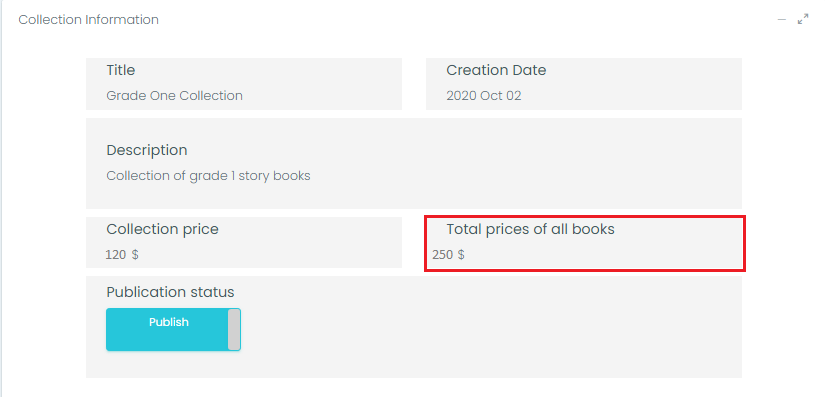
Task: Click the 120 $ collection price value
Action: point(122,255)
